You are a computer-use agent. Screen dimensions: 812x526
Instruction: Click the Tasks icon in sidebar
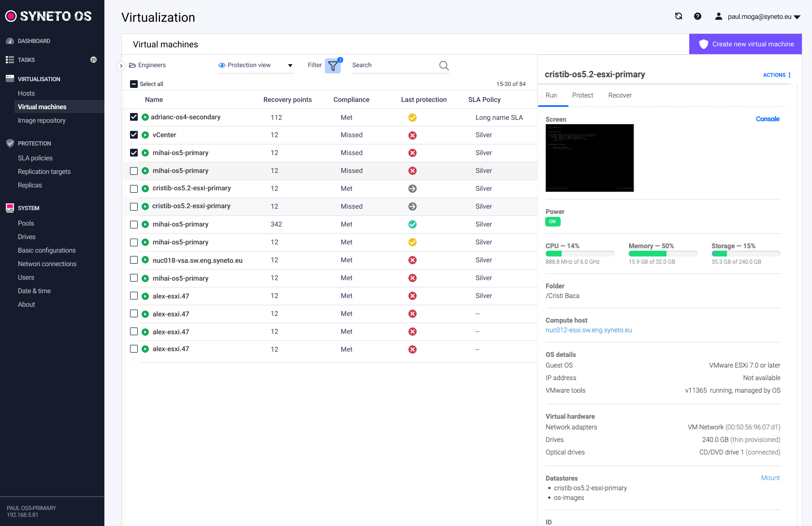pos(10,60)
